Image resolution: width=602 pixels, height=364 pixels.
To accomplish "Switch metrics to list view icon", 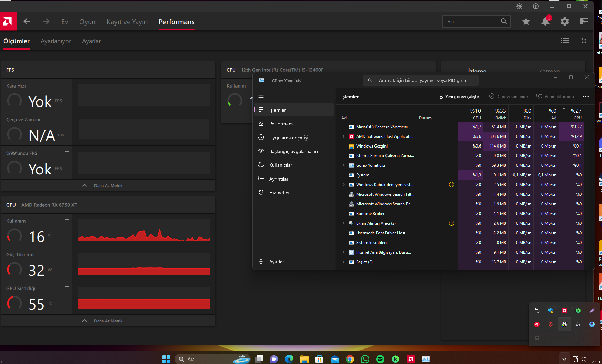I will [565, 41].
